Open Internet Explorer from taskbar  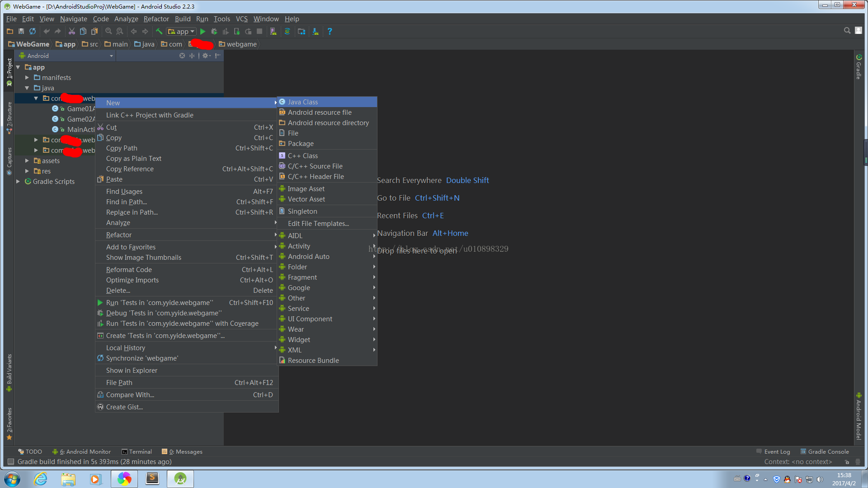pos(41,479)
